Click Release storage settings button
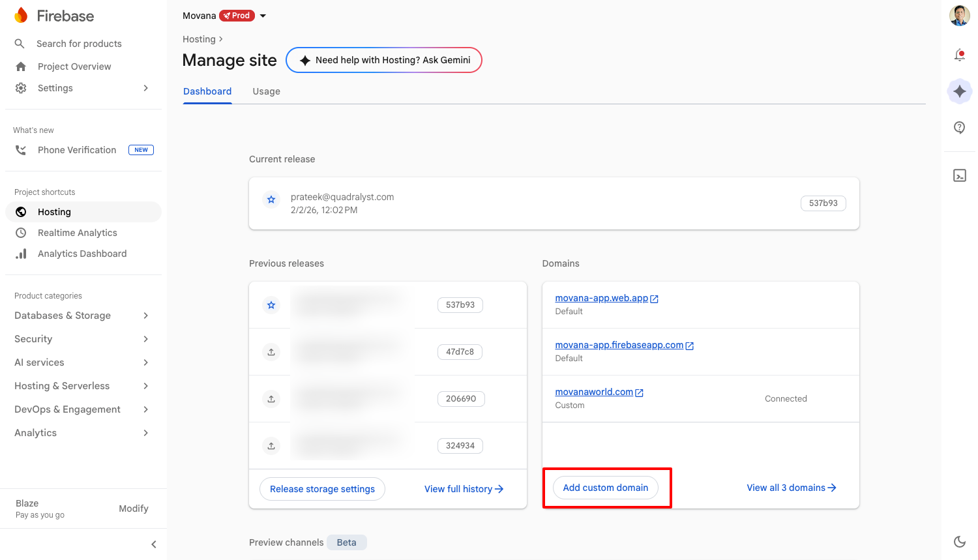The height and width of the screenshot is (560, 978). [x=322, y=489]
